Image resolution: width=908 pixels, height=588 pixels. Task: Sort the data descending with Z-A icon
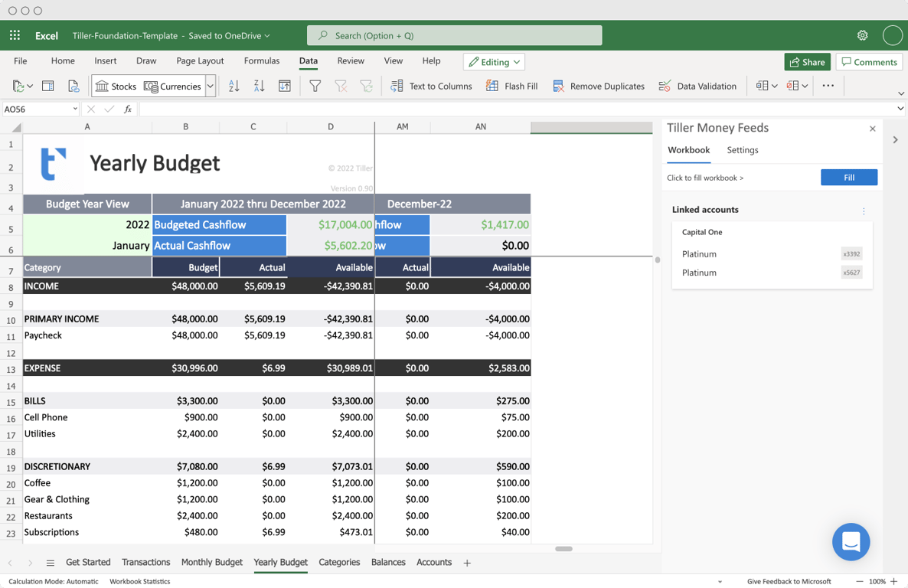pyautogui.click(x=259, y=86)
